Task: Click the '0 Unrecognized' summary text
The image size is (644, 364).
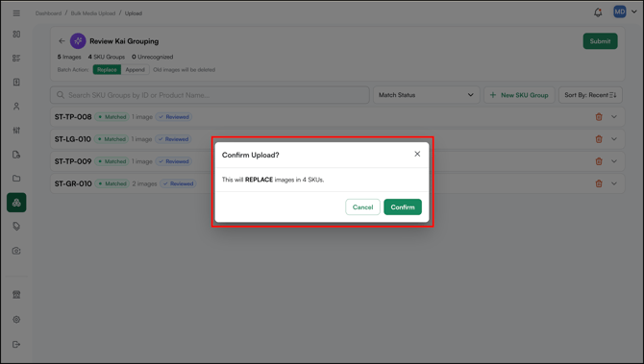Action: pos(153,57)
